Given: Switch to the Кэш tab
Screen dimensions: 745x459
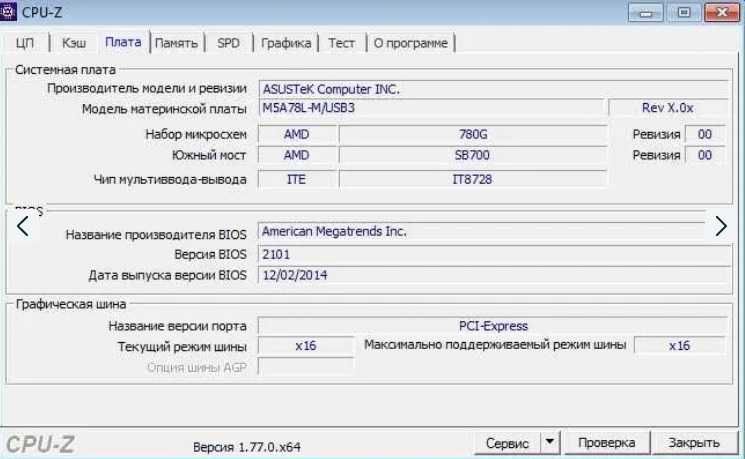Looking at the screenshot, I should 74,43.
